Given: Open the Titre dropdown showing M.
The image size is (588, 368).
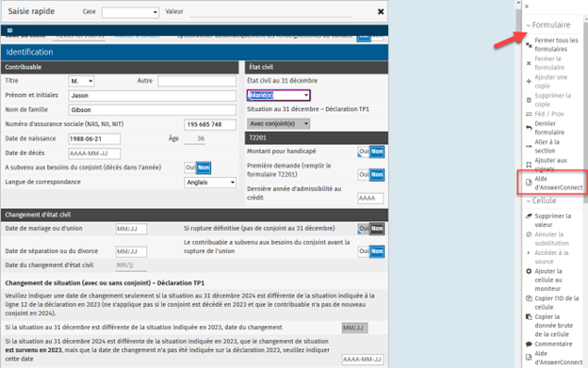Looking at the screenshot, I should click(81, 81).
